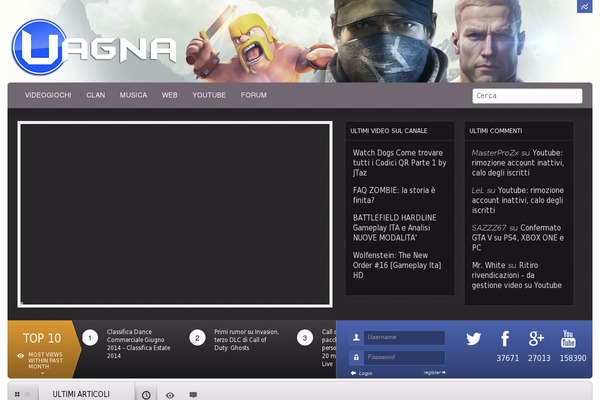This screenshot has width=600, height=400.
Task: Open the Google Plus social icon
Action: point(536,339)
